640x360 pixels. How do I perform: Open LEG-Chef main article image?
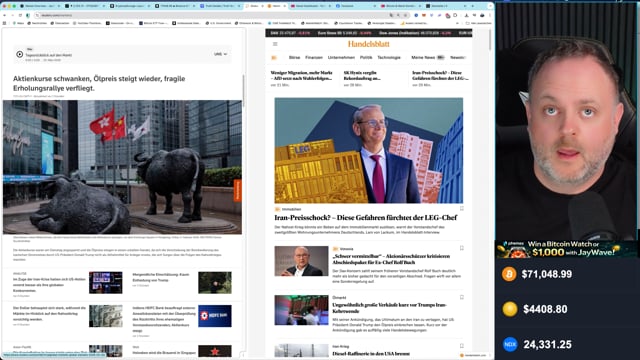click(369, 150)
